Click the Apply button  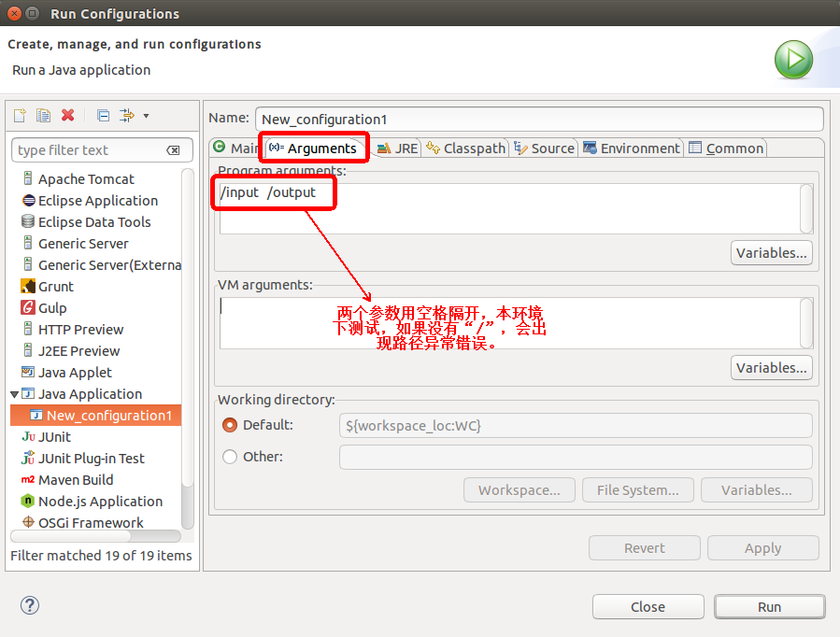(762, 548)
